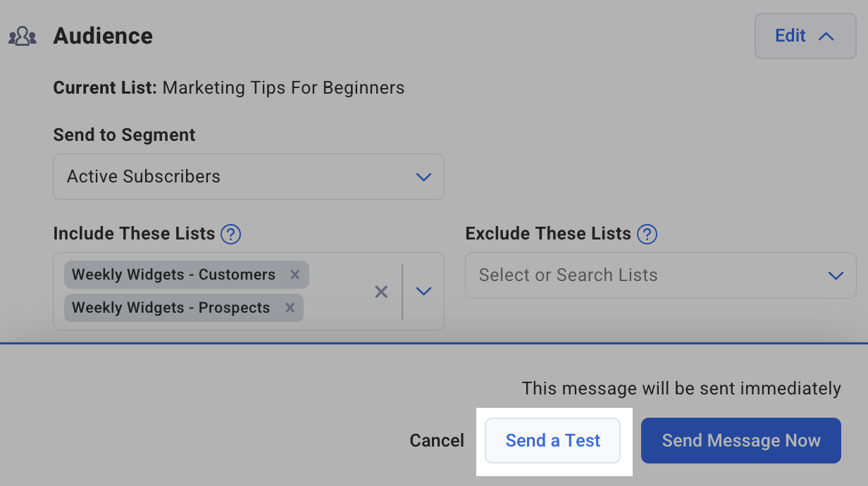868x486 pixels.
Task: Click the Edit button in Audience header
Action: coord(790,36)
